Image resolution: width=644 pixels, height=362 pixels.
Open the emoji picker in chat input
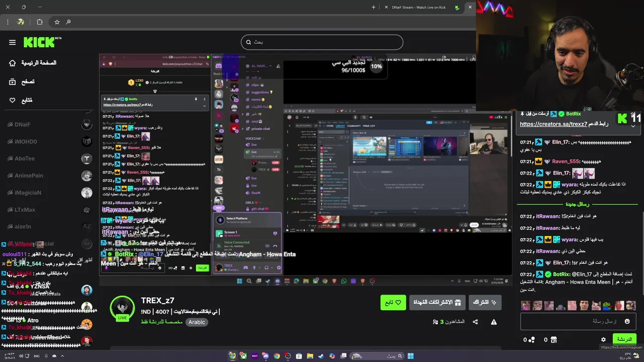pos(627,321)
